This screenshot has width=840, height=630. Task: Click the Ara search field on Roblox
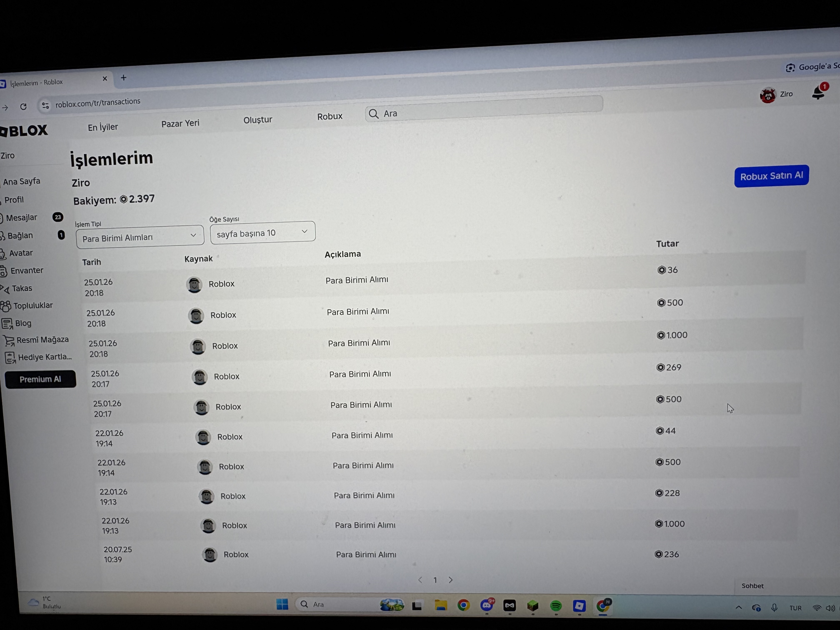[484, 109]
